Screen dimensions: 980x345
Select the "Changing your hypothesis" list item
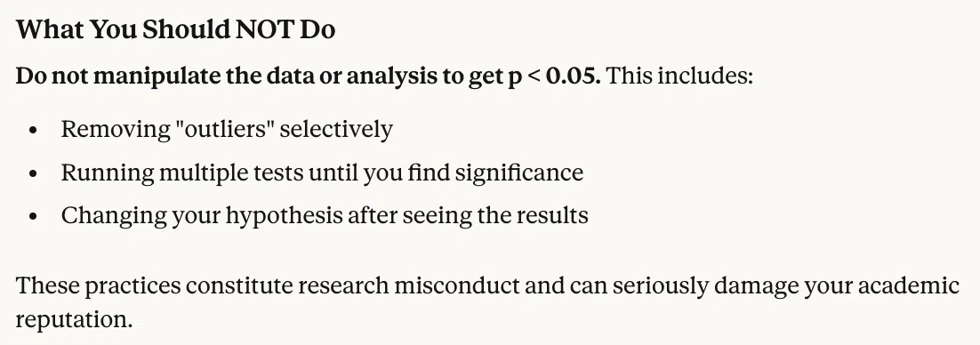[325, 215]
